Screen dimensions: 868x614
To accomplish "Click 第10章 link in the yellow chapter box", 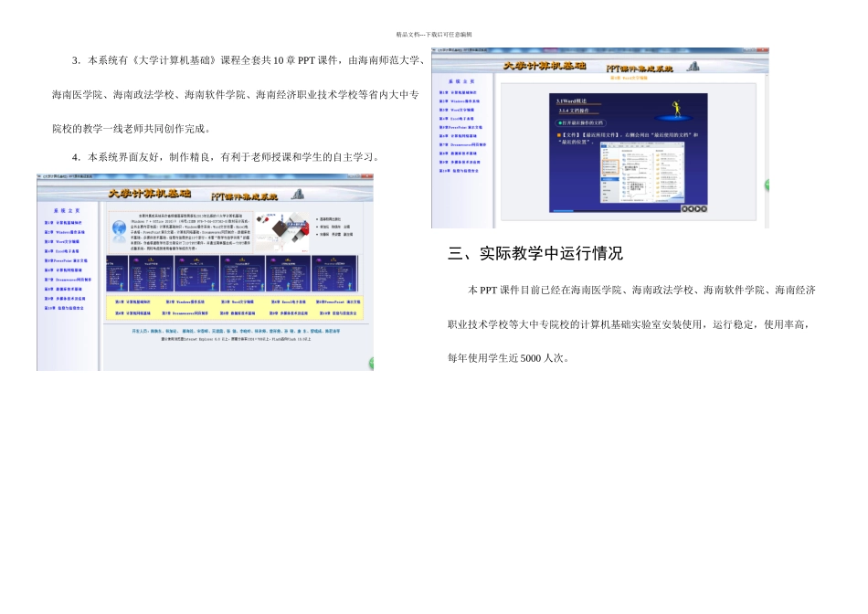I will point(338,313).
